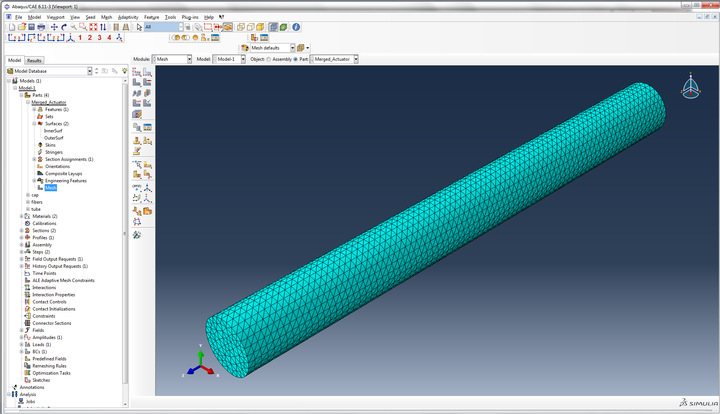720x414 pixels.
Task: Expand the fibers part node
Action: [28, 202]
